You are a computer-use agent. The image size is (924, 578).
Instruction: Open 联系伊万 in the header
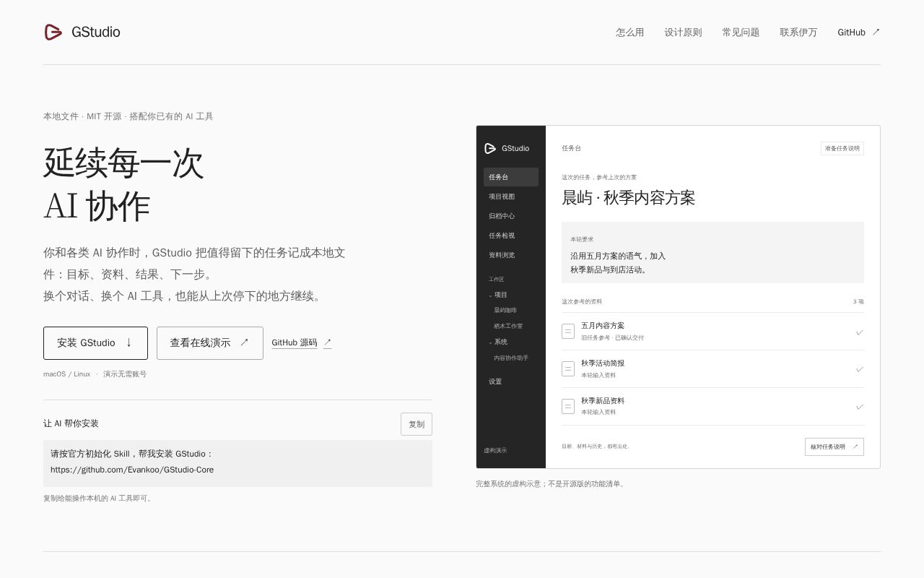point(798,32)
